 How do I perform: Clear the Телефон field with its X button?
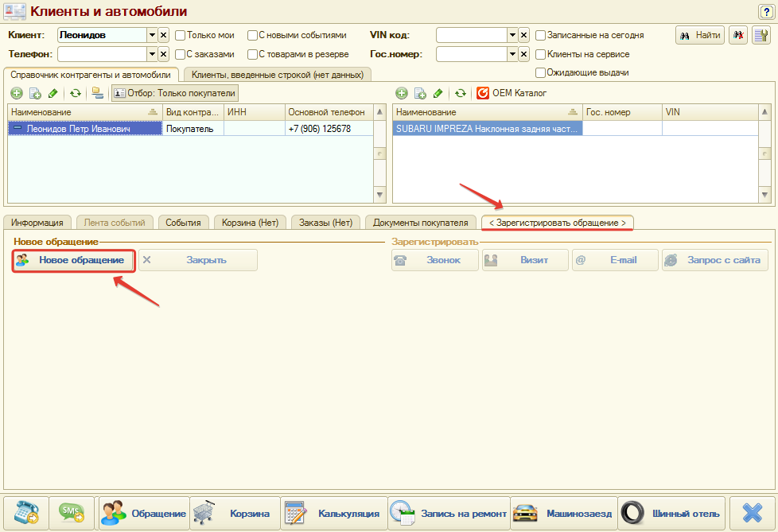pos(163,54)
